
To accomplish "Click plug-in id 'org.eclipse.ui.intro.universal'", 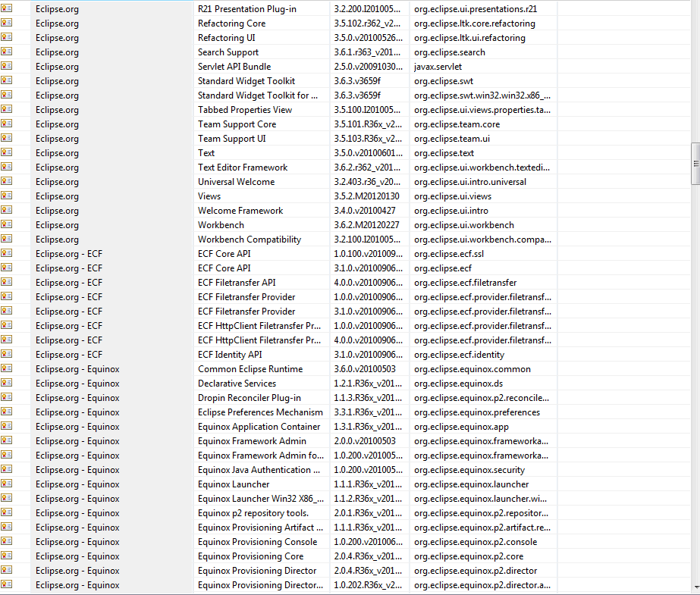I will (x=470, y=182).
